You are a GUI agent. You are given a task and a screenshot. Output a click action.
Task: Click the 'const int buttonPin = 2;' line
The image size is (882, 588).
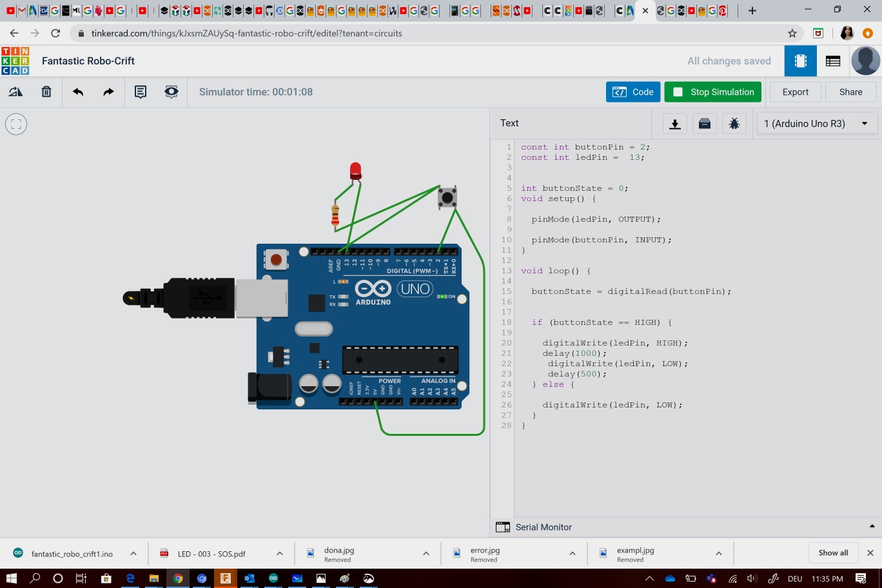(585, 147)
